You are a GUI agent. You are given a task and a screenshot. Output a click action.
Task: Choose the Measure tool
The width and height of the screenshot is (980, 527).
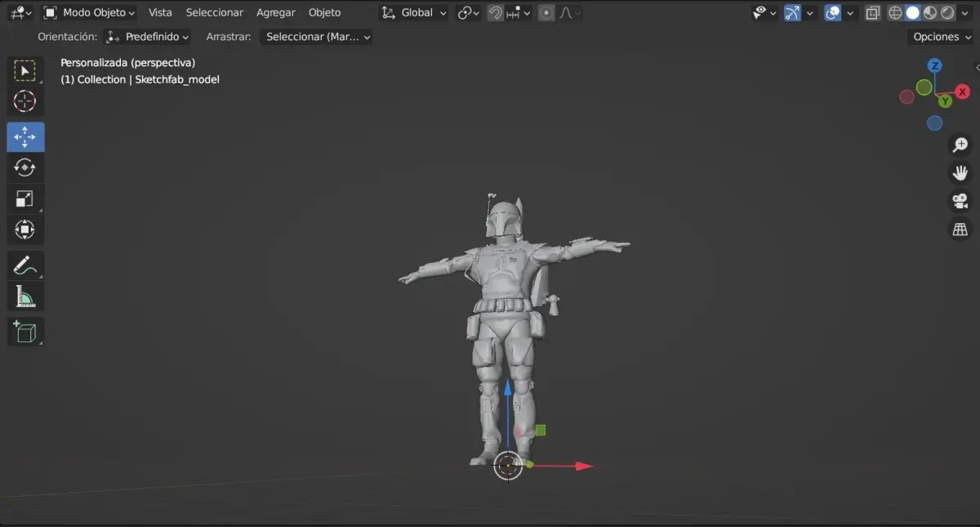coord(25,297)
